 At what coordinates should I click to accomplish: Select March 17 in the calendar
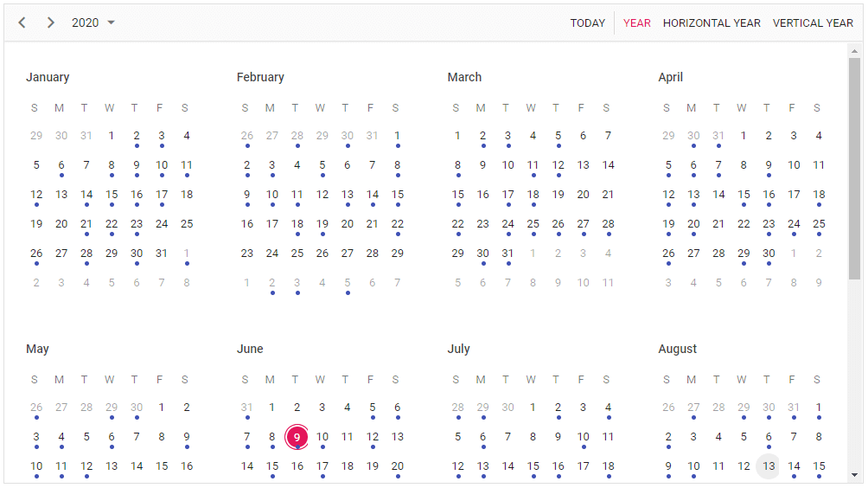(507, 195)
